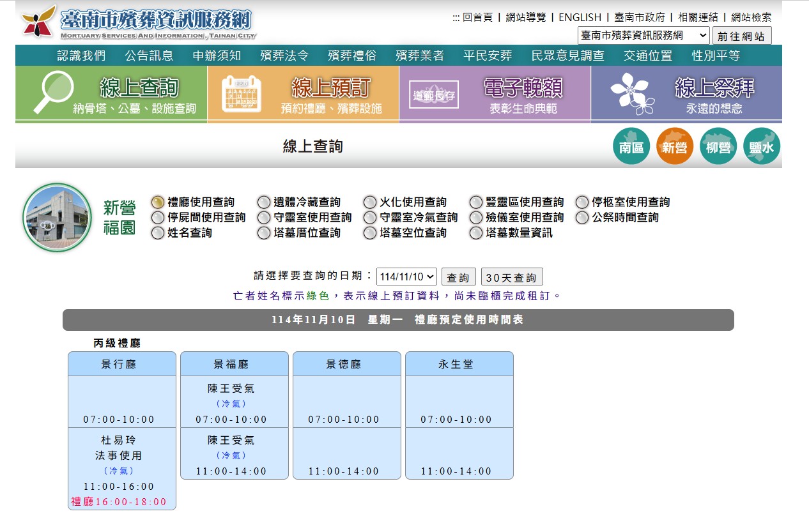Open 交通位置 in the navigation bar
Image resolution: width=809 pixels, height=532 pixels.
[648, 56]
